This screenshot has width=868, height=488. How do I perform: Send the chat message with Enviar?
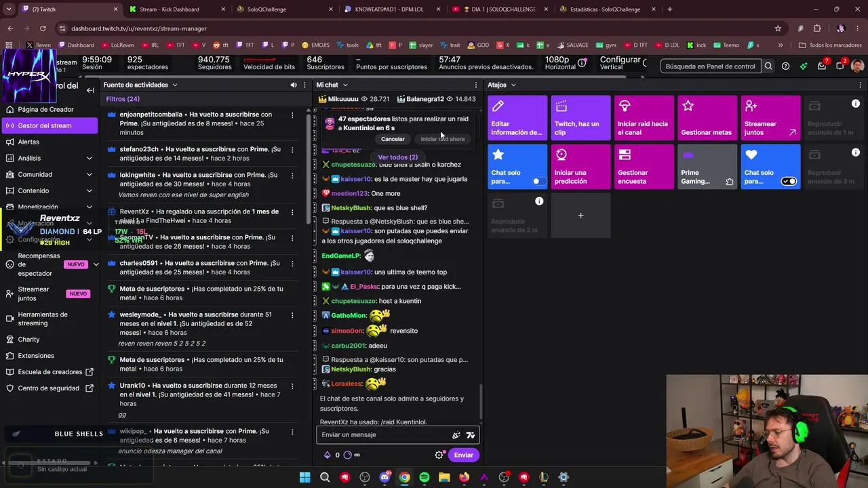tap(464, 455)
